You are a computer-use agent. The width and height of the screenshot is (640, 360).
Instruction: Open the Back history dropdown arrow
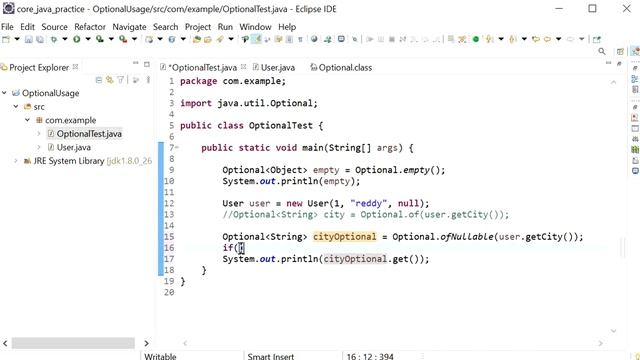[x=558, y=39]
